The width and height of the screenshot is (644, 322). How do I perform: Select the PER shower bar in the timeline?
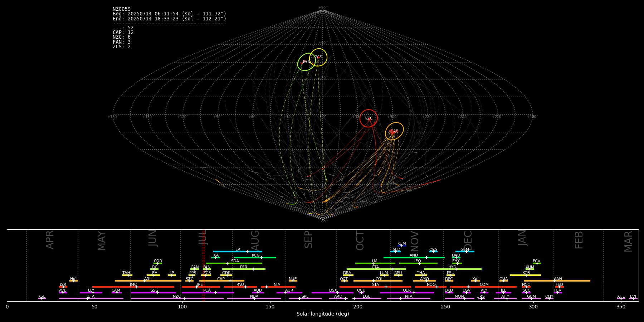pyautogui.click(x=244, y=269)
